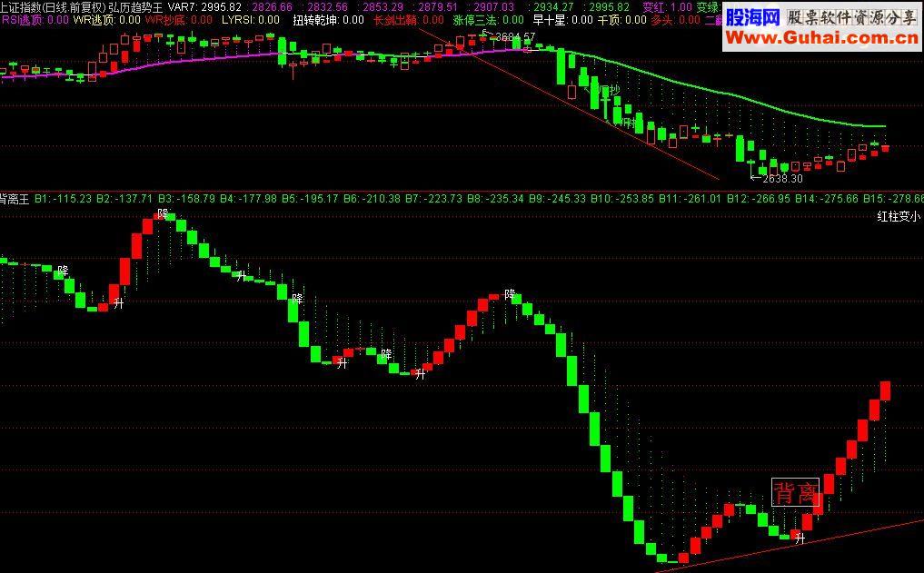Select the 背离王 sub-indicator name
This screenshot has height=573, width=924.
(15, 199)
